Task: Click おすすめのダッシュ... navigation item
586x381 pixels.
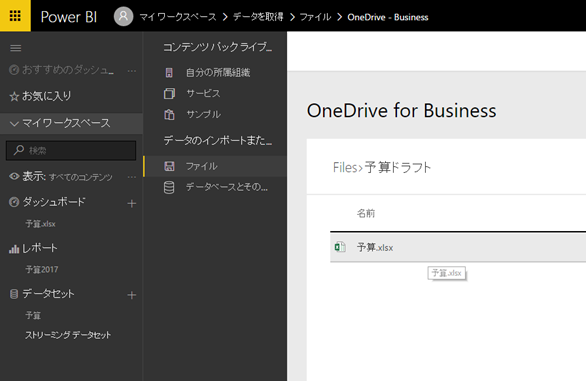Action: click(x=68, y=70)
